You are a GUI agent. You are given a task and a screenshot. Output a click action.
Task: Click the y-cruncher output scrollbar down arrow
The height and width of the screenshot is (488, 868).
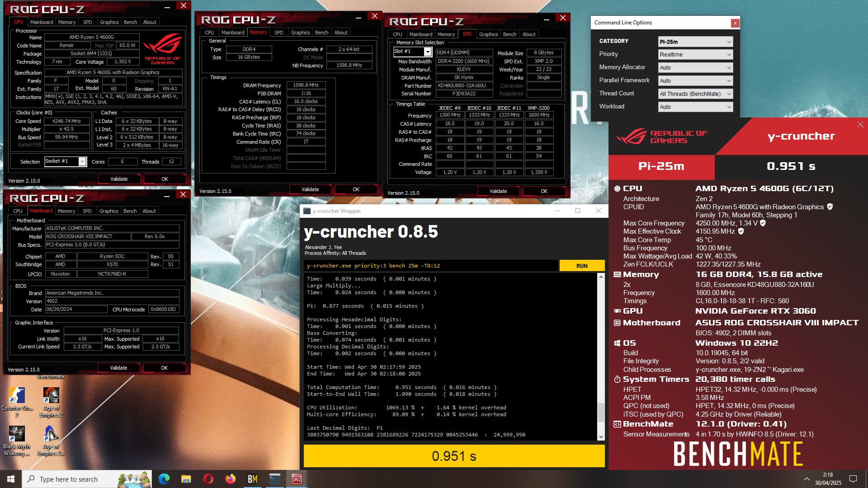coord(601,437)
